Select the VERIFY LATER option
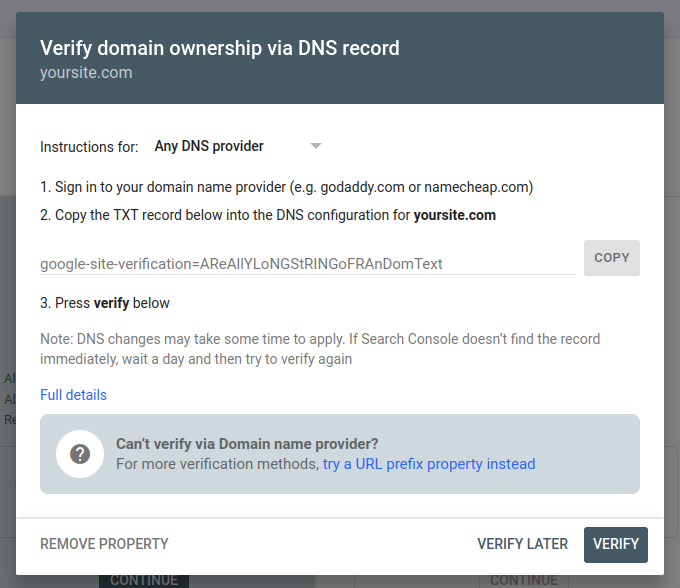The height and width of the screenshot is (588, 680). click(522, 544)
